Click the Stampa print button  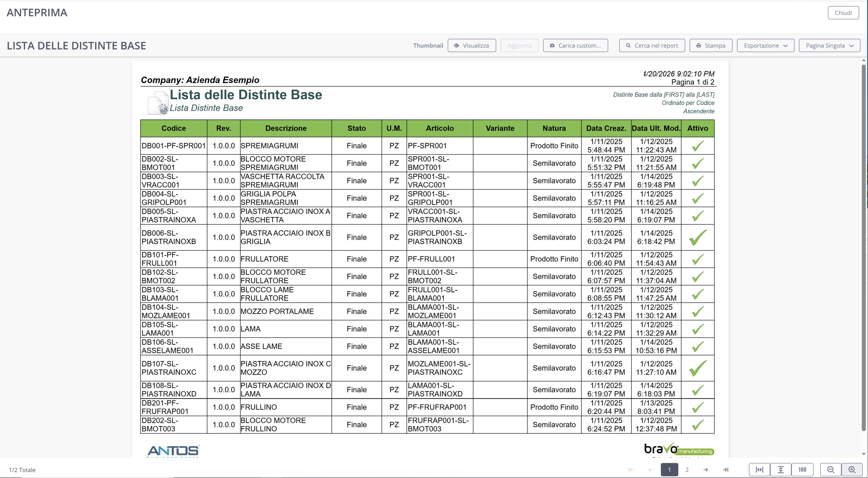pos(711,45)
